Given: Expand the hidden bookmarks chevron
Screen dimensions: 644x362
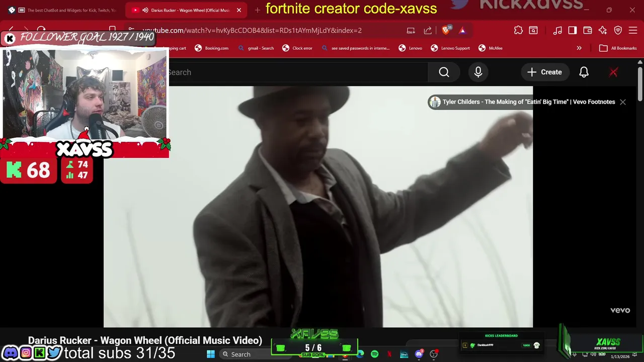Looking at the screenshot, I should (579, 48).
